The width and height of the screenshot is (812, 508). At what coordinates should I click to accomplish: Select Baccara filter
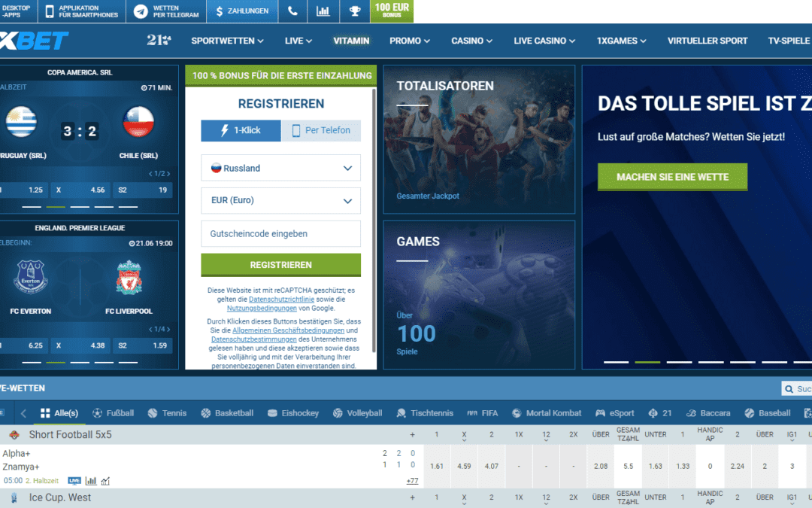click(x=708, y=413)
